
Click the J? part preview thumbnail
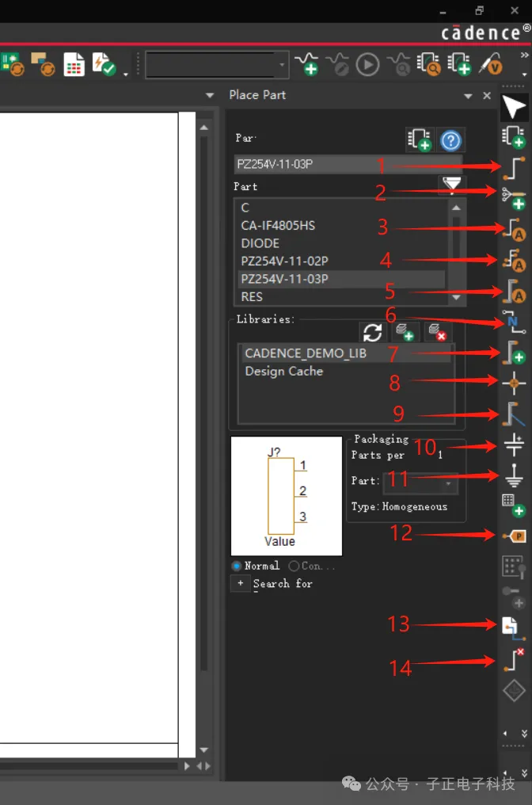pos(287,496)
